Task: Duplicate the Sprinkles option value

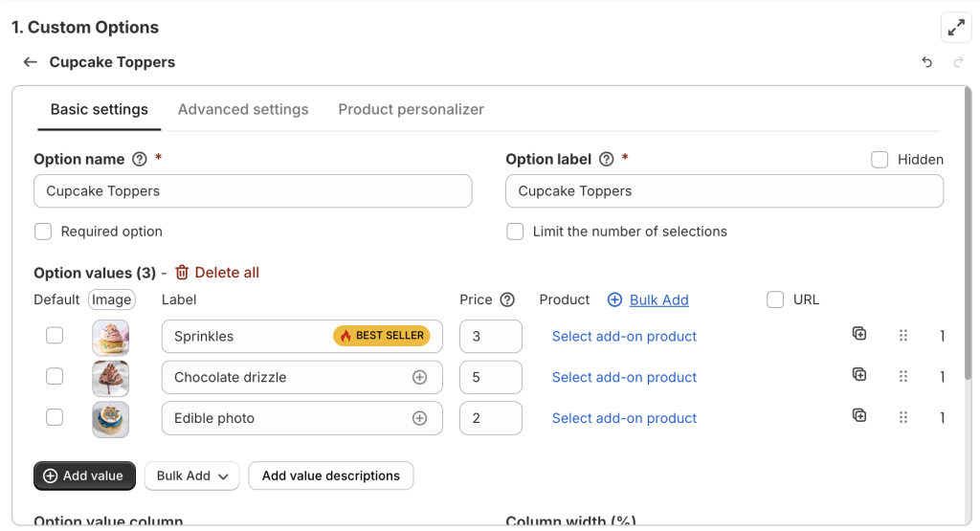Action: click(859, 334)
